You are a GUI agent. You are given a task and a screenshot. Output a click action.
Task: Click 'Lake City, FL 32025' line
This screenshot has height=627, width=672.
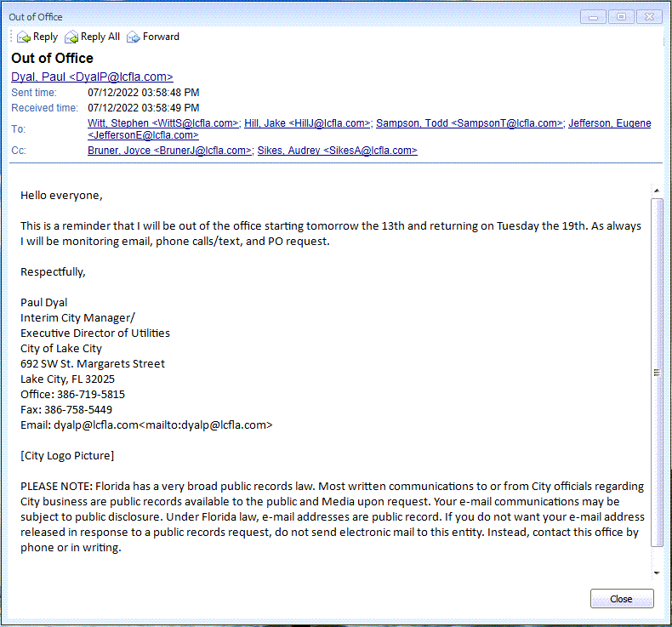68,379
